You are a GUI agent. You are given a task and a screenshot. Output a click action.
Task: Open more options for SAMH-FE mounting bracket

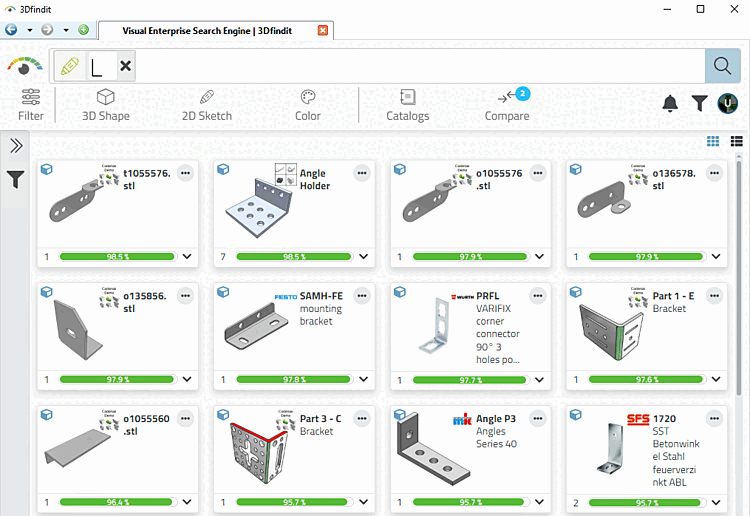tap(362, 296)
